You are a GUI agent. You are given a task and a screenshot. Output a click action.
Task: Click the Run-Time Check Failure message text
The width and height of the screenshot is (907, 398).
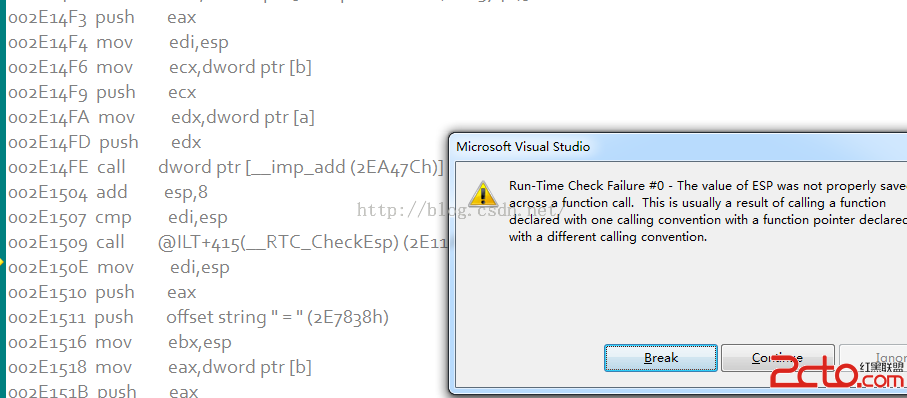(708, 211)
